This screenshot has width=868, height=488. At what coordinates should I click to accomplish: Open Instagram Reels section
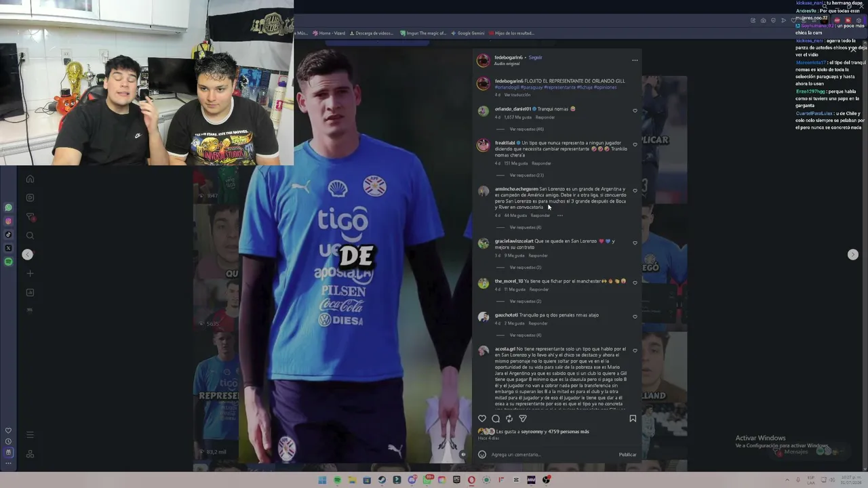coord(30,198)
